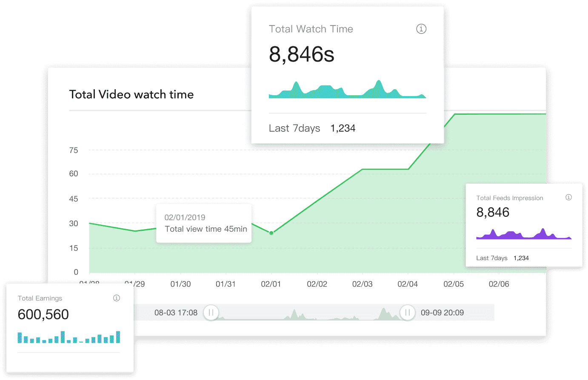Click the '09-09 20:09' end time label
Screen dimensions: 588x380
click(442, 313)
